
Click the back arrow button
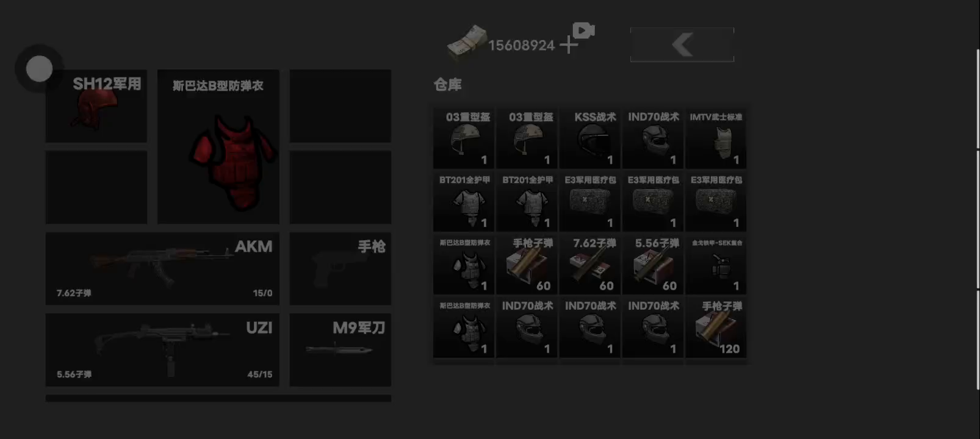coord(682,45)
